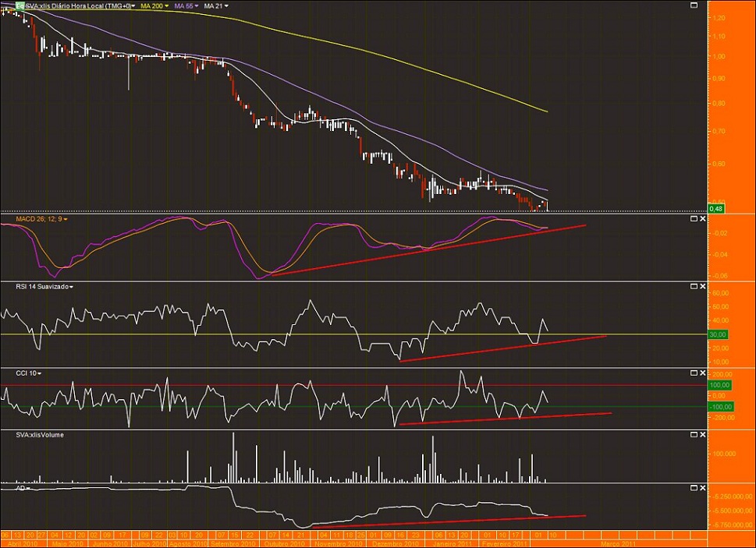
Task: Click the -5.250.000,00 AD scale label
Action: coord(733,496)
